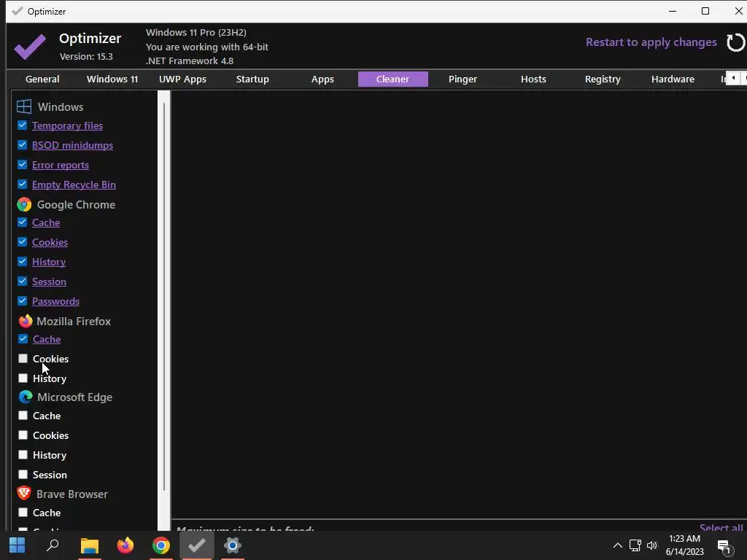This screenshot has height=560, width=747.
Task: Click the Brave Browser section icon
Action: point(24,494)
